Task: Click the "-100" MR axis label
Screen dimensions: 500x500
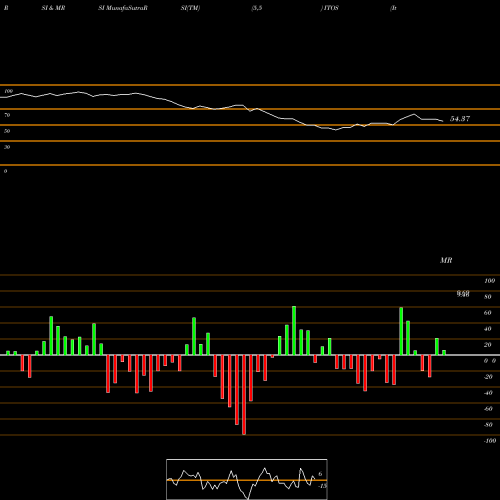Action: (490, 441)
